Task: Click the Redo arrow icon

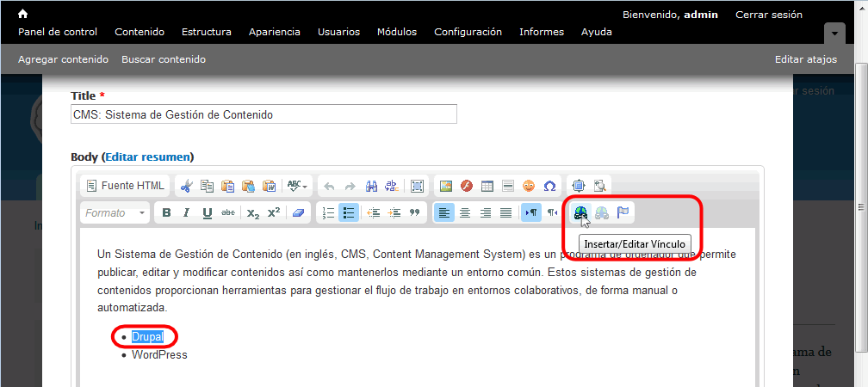Action: pyautogui.click(x=350, y=187)
